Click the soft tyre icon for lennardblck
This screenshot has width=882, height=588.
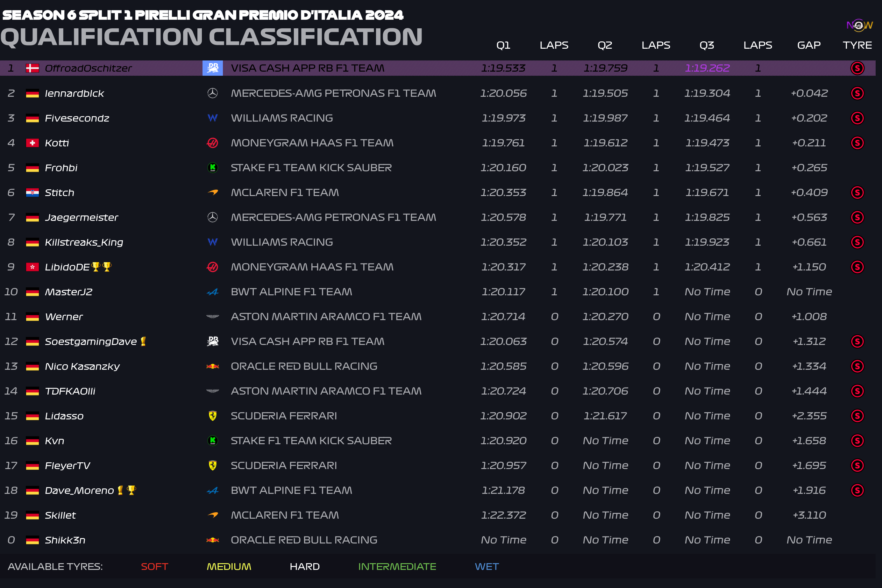coord(857,93)
